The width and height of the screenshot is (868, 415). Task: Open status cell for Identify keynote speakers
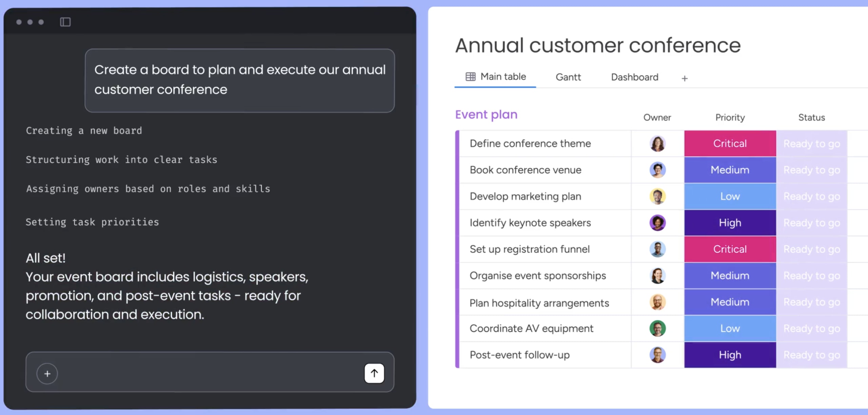[x=812, y=223]
